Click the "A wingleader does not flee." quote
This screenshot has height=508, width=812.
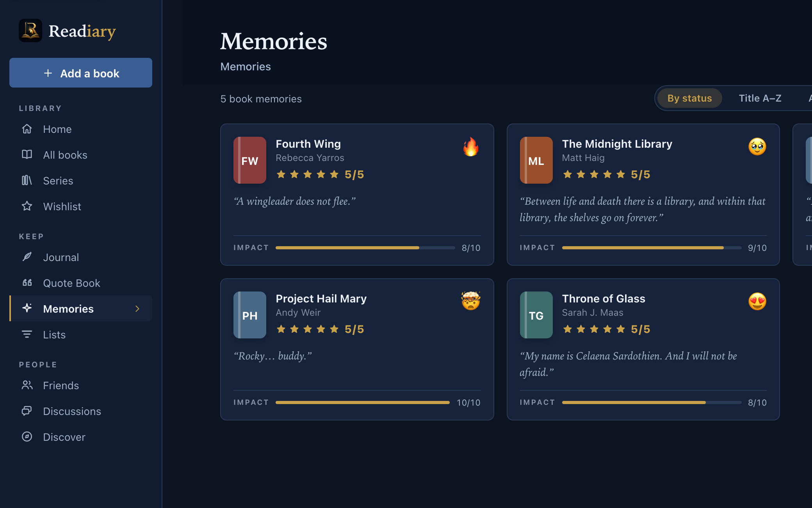[295, 201]
